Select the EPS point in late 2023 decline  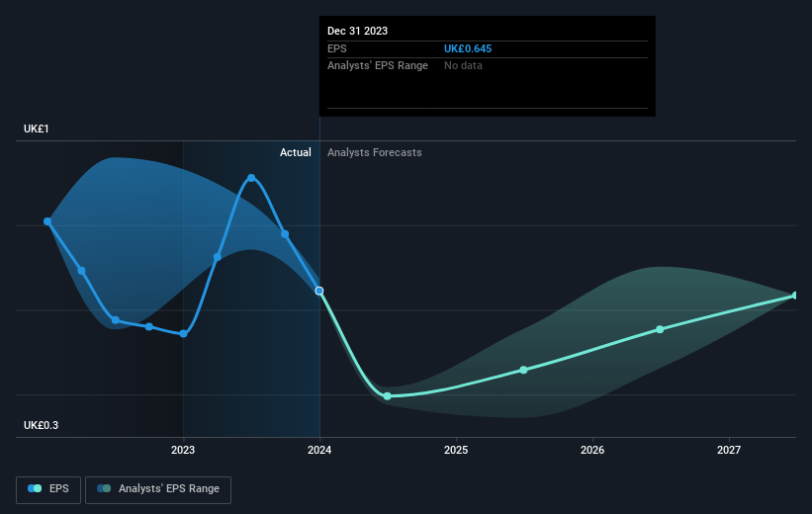click(x=285, y=234)
